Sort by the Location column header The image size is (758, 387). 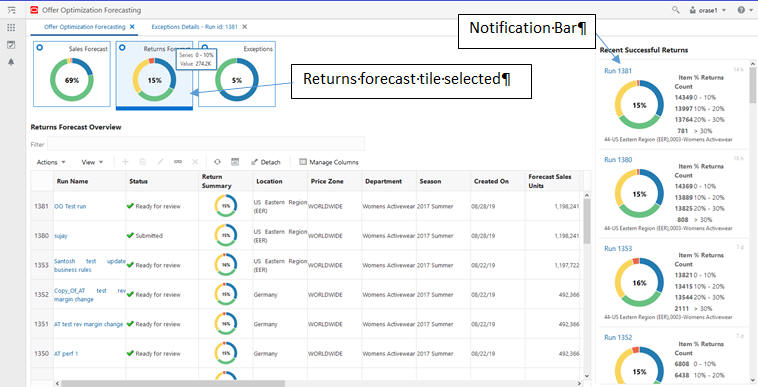[x=269, y=181]
